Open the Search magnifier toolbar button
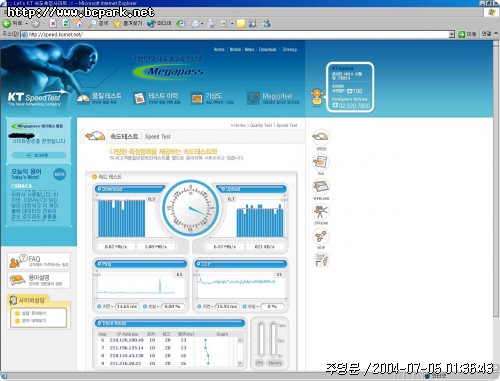Image resolution: width=500 pixels, height=381 pixels. pyautogui.click(x=98, y=23)
